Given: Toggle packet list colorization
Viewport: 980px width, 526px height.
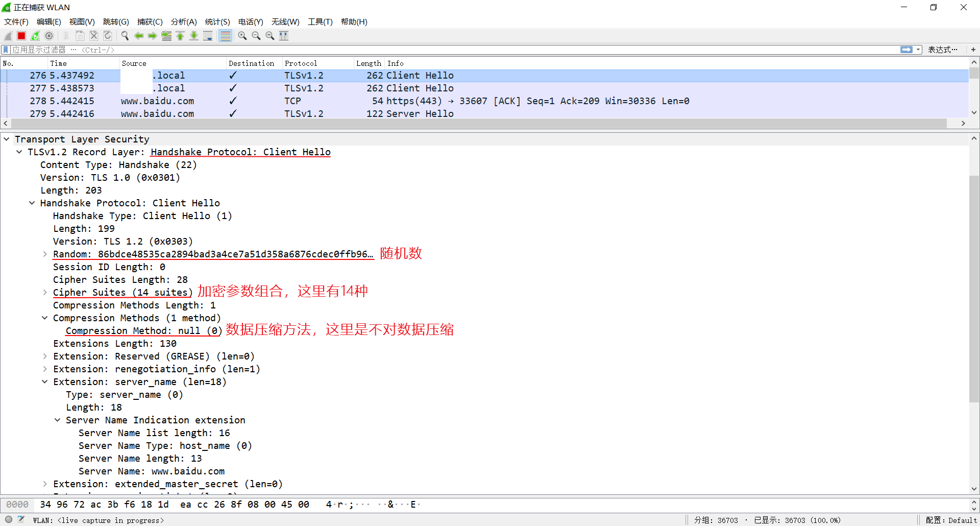Looking at the screenshot, I should 225,36.
